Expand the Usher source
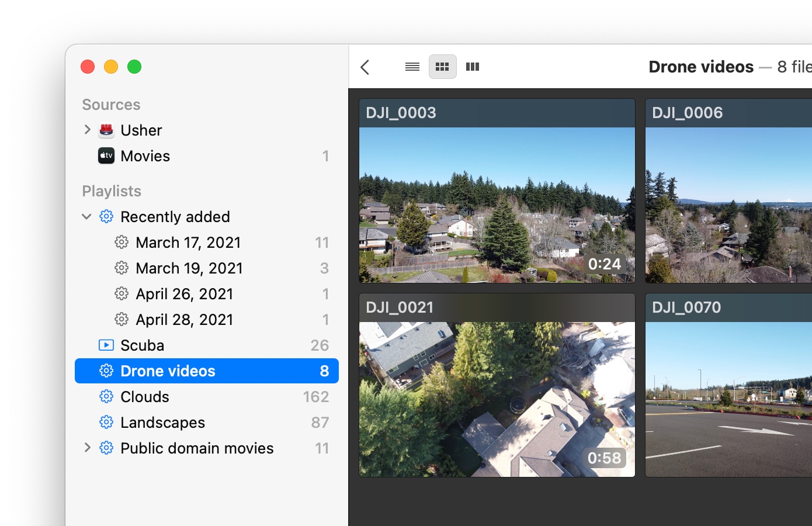812x526 pixels. tap(87, 129)
